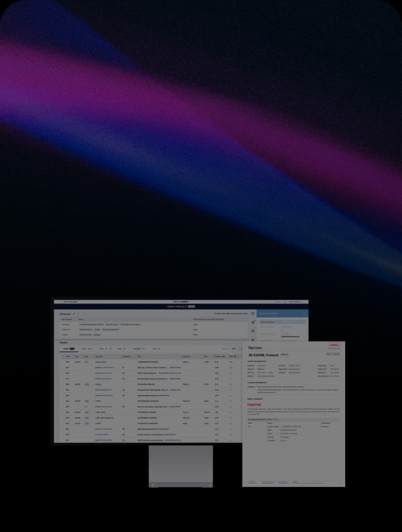Close the blue-header side panel with X
Viewport: 402px width, 532px height.
304,313
